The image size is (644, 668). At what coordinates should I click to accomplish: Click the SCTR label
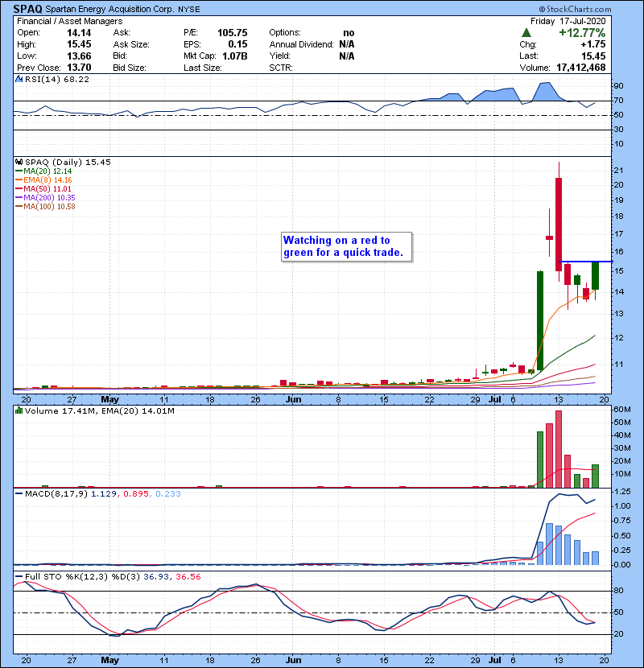[x=281, y=68]
